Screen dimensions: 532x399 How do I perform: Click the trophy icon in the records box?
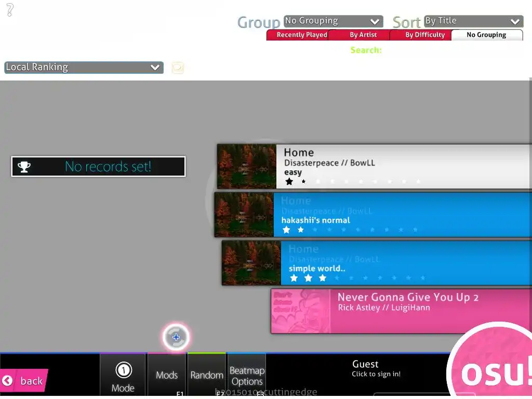click(24, 167)
